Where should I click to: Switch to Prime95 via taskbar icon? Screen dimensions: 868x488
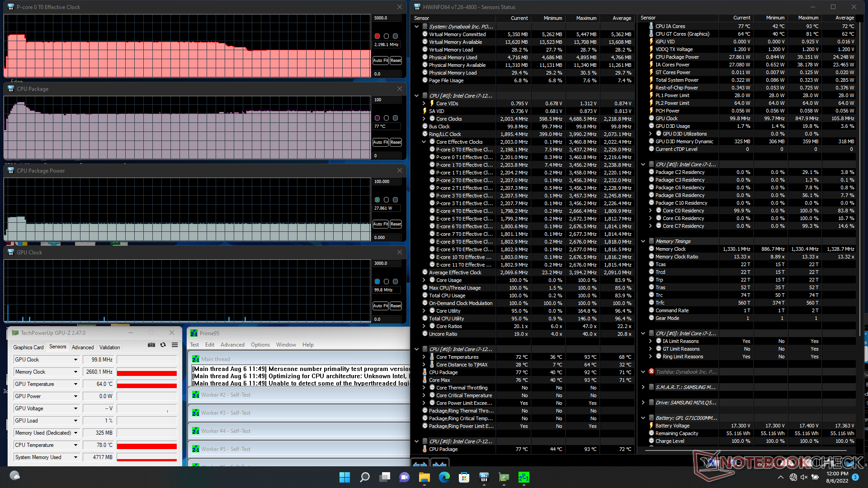[x=524, y=477]
